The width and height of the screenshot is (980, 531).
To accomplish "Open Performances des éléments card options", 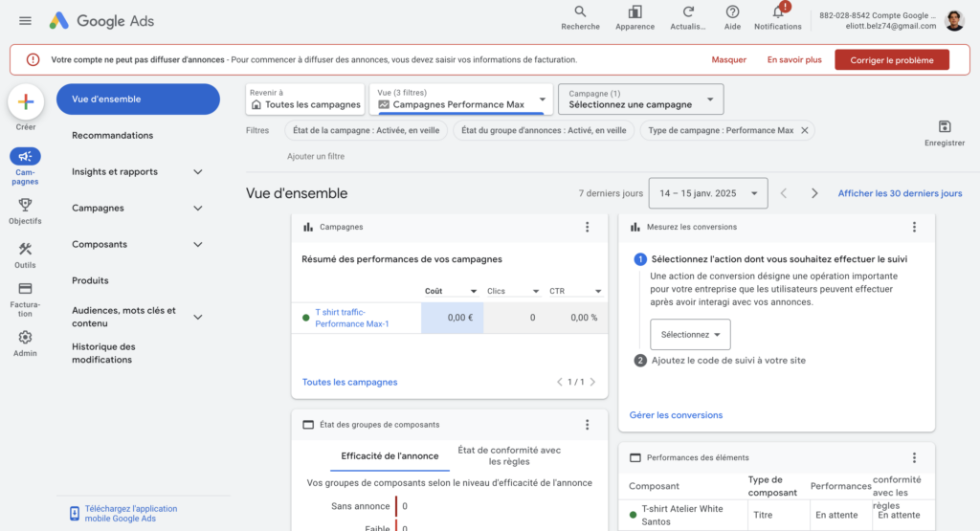I will click(x=914, y=458).
